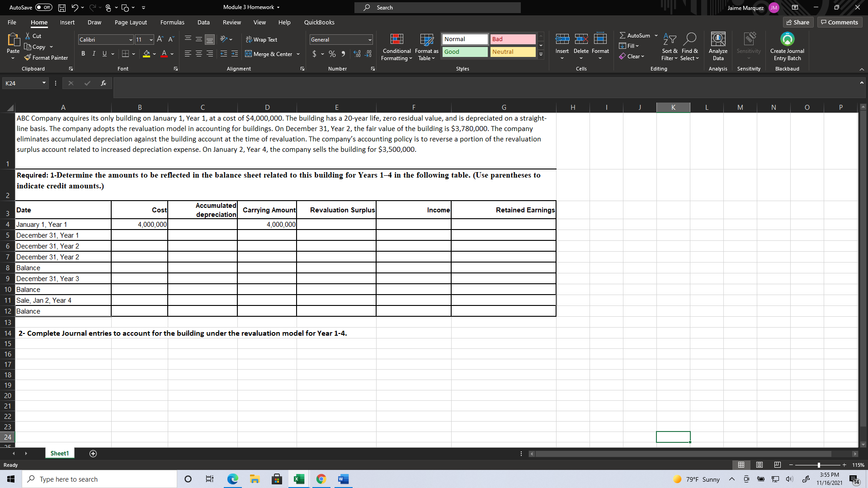This screenshot has width=868, height=488.
Task: Open the General number format dropdown
Action: click(369, 39)
